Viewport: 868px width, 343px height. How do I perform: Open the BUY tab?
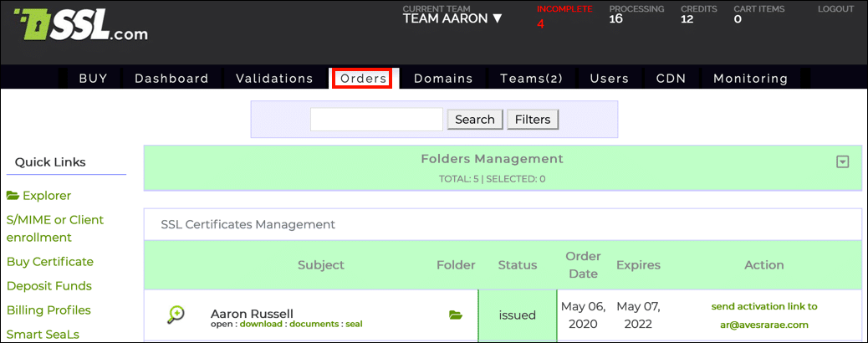[x=93, y=79]
